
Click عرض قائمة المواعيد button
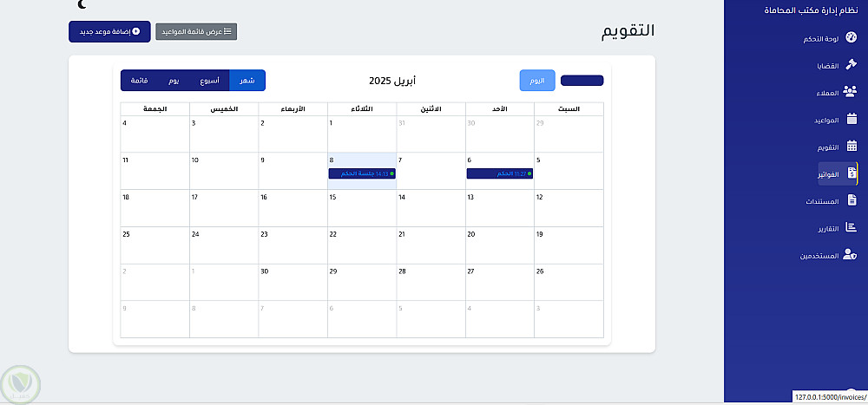(x=196, y=32)
